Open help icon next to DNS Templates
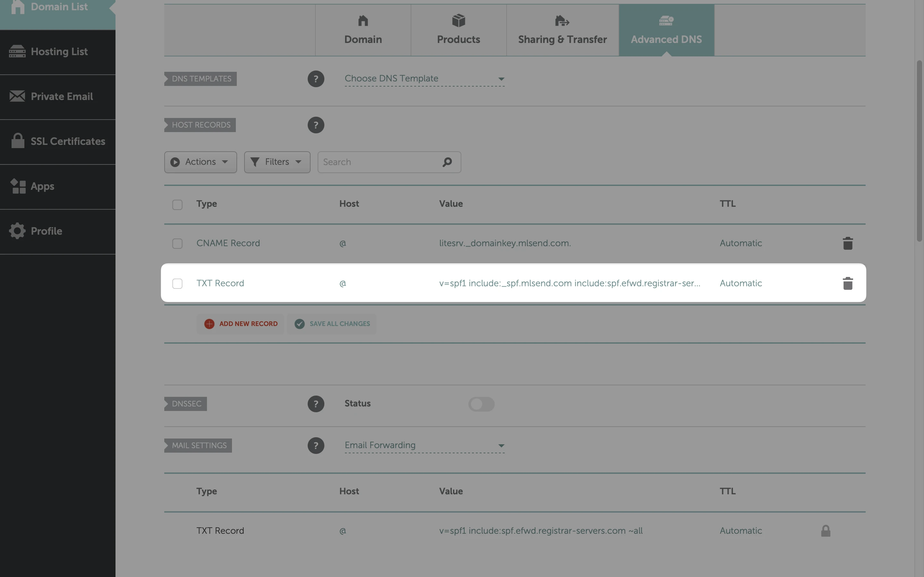 coord(316,79)
